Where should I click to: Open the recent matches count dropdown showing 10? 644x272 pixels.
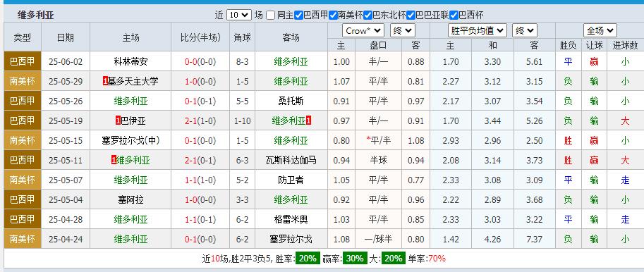point(238,16)
